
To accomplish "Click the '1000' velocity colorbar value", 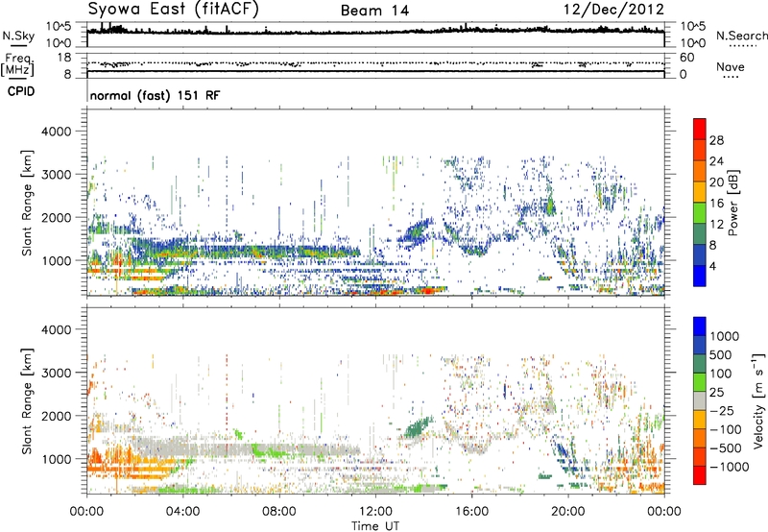I will 725,336.
